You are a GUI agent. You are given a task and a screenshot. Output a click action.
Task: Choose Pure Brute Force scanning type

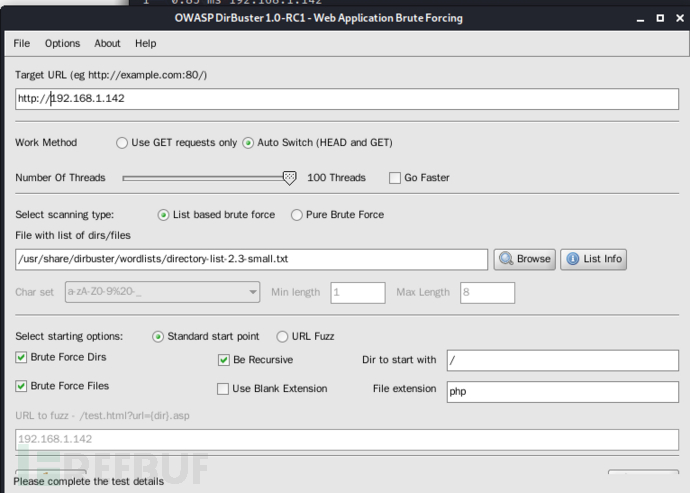point(296,215)
